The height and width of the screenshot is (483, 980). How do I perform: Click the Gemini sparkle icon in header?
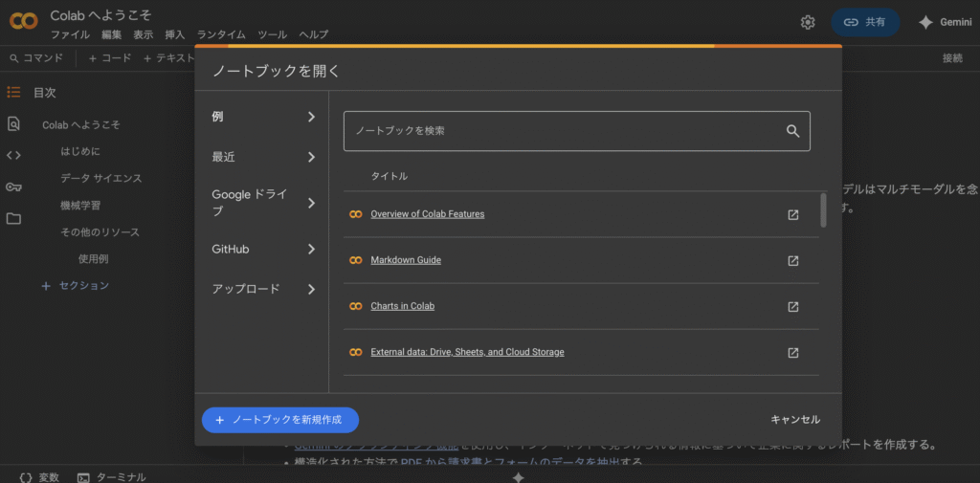point(925,23)
